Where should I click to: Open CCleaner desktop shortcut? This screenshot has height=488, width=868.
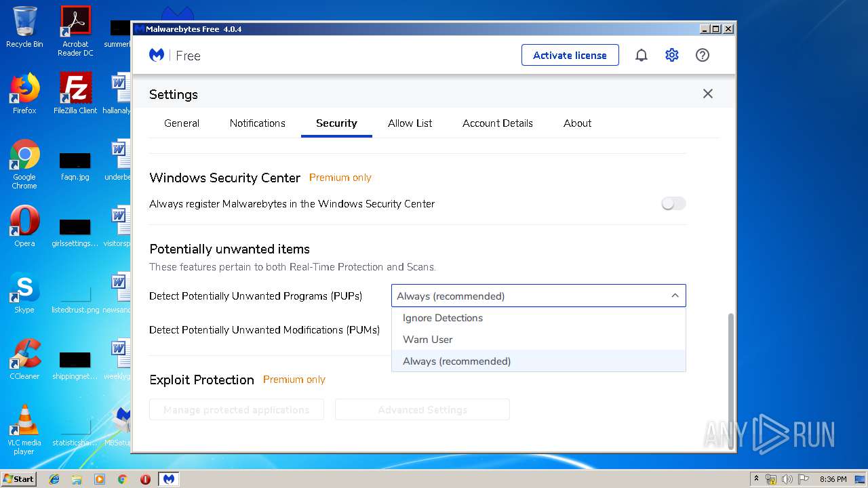[24, 359]
